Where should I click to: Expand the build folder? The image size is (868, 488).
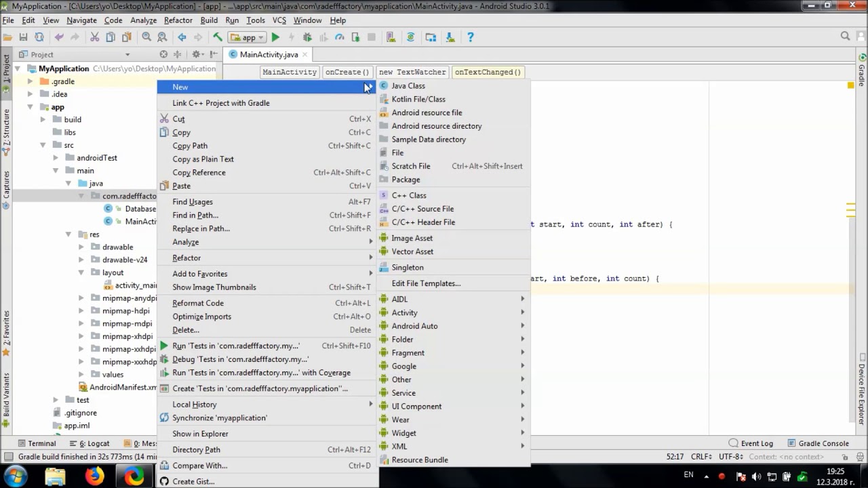point(43,119)
